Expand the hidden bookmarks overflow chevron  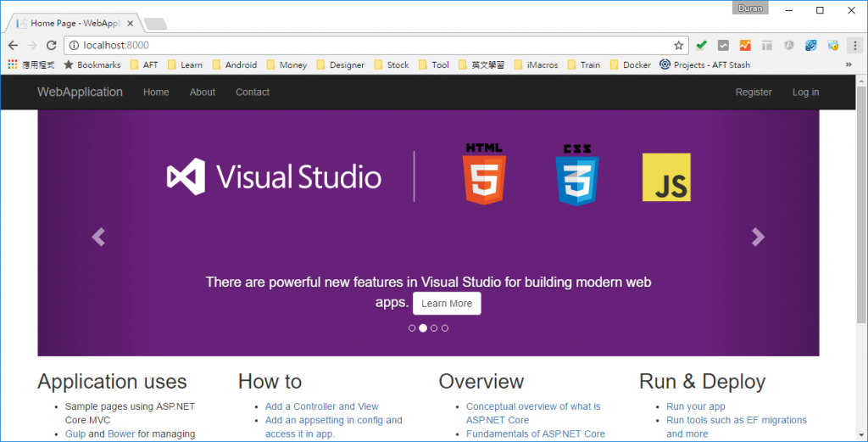pos(849,64)
